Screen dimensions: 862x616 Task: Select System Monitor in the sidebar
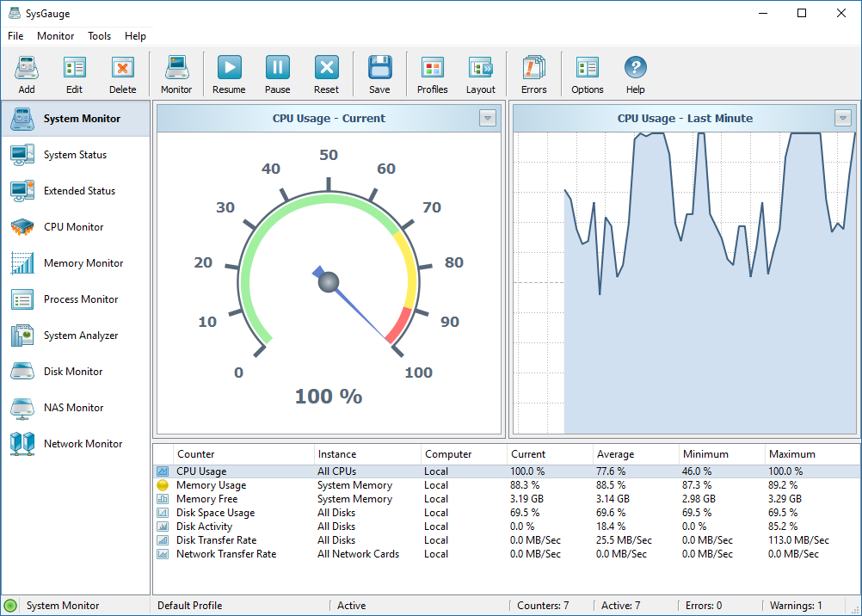pyautogui.click(x=76, y=118)
